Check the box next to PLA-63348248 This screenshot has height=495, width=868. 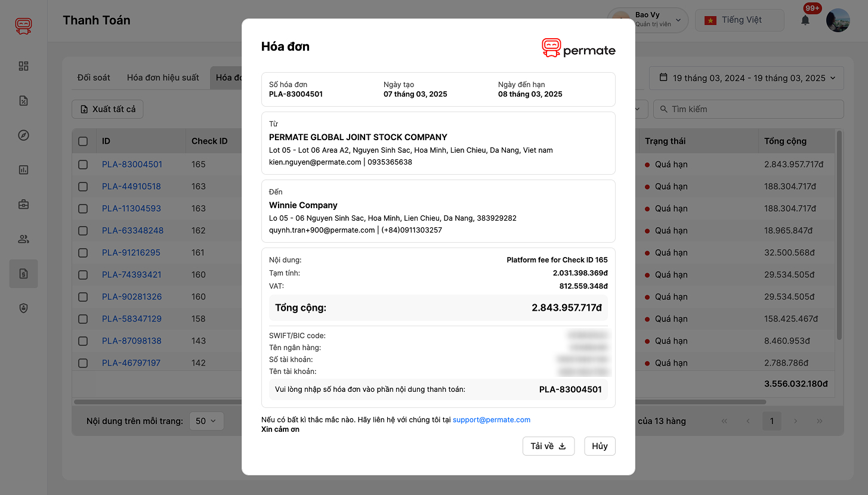(x=83, y=231)
